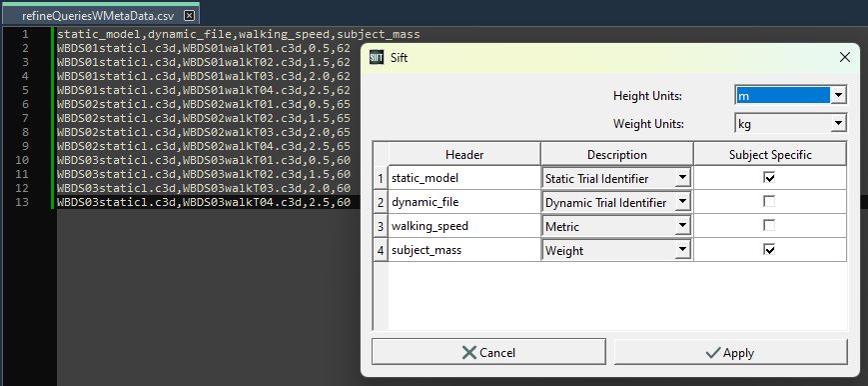Open the Weight description dropdown for subject_mass
The height and width of the screenshot is (386, 868).
click(683, 250)
